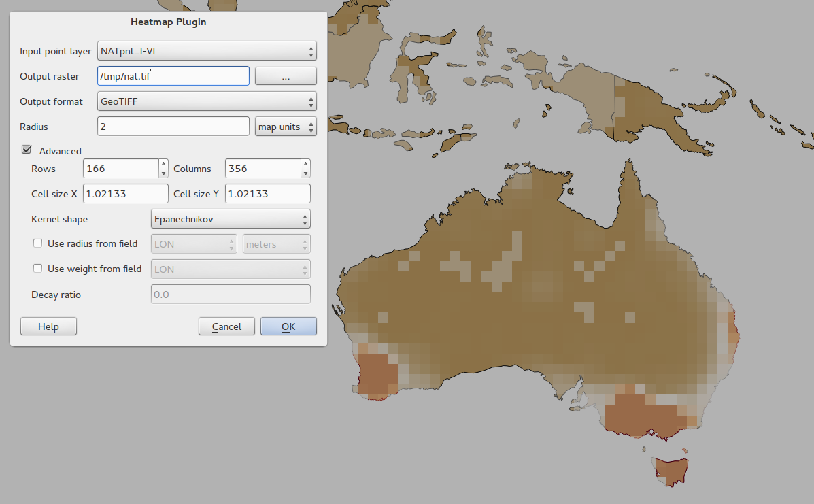Viewport: 814px width, 504px height.
Task: Enable Use weight from field checkbox
Action: pos(38,269)
